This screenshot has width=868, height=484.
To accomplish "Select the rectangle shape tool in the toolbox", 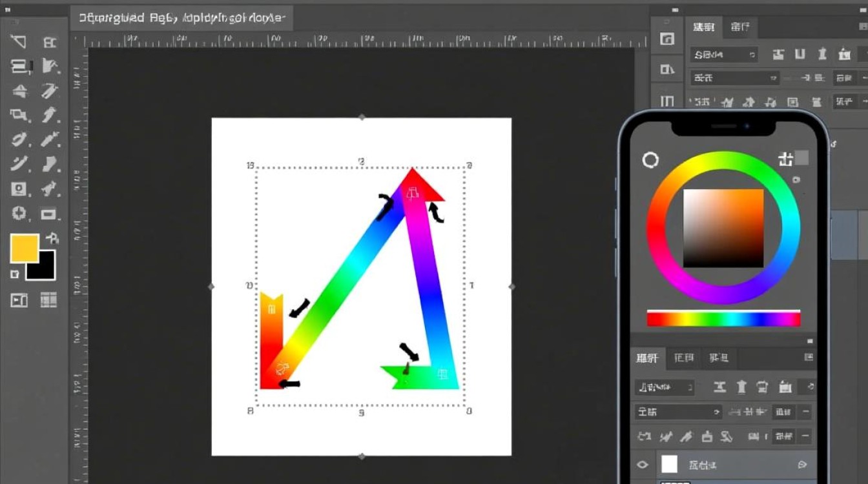I will pyautogui.click(x=49, y=214).
